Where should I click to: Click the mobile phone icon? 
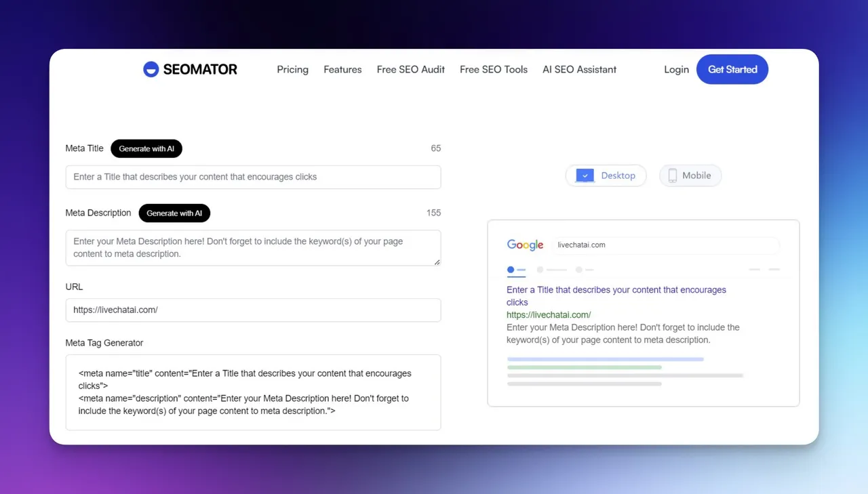[673, 176]
